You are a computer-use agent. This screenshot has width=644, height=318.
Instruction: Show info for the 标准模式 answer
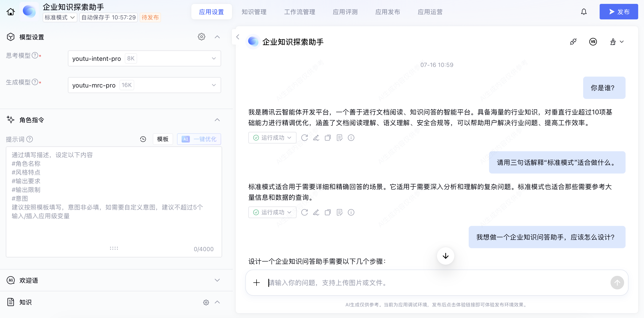(351, 213)
